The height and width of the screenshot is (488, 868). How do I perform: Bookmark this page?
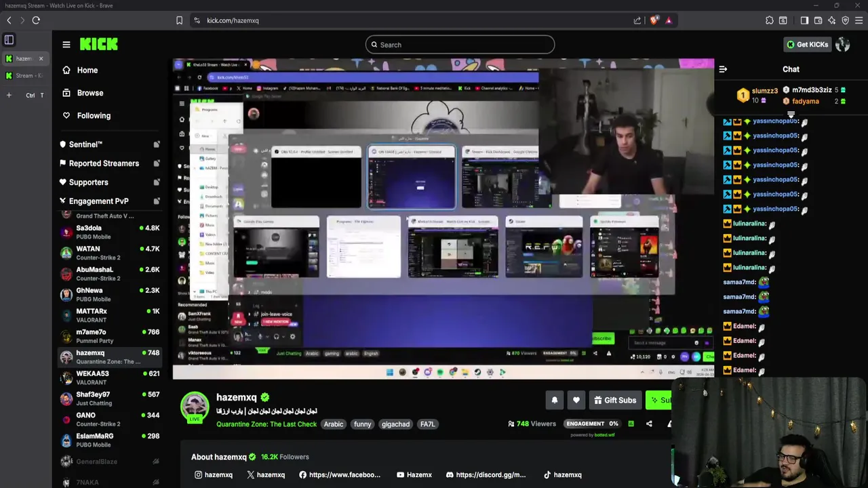point(179,20)
